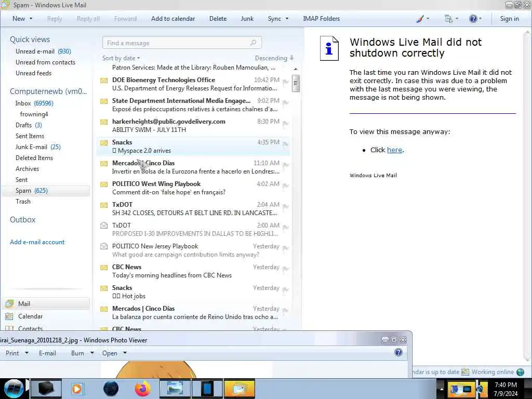
Task: Click in the Find a message field
Action: coord(181,43)
